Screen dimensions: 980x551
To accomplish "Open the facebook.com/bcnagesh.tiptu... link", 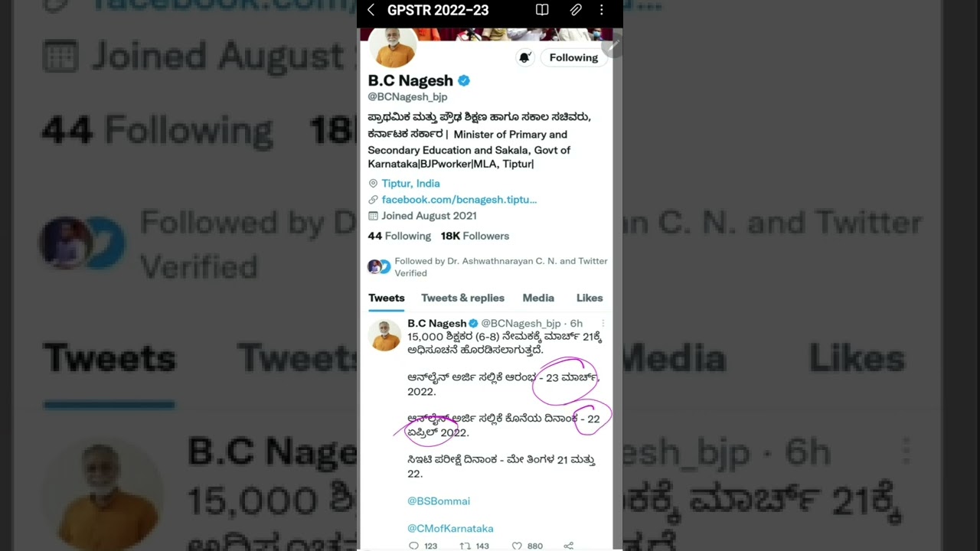I will 459,200.
